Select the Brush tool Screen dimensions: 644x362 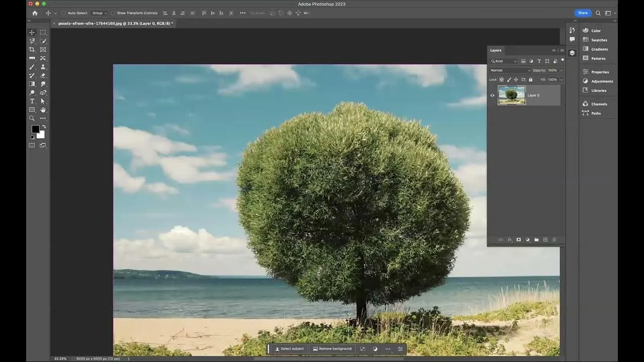[x=32, y=66]
